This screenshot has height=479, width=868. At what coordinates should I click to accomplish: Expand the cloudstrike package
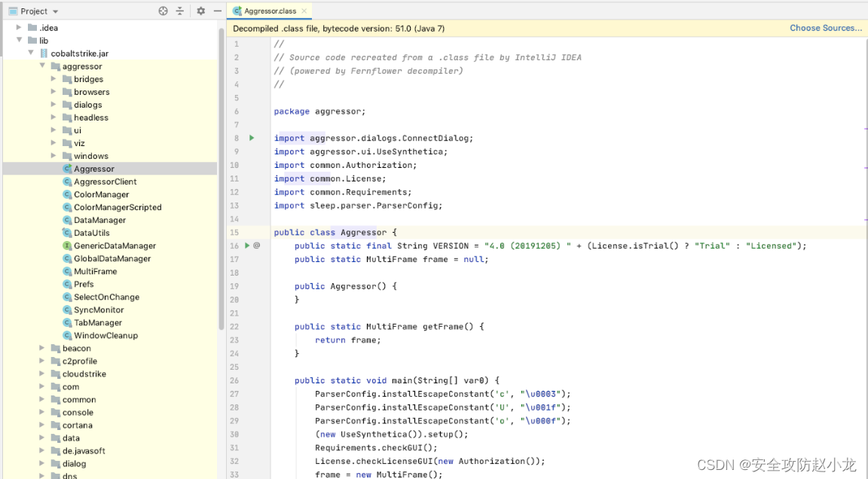[x=42, y=374]
